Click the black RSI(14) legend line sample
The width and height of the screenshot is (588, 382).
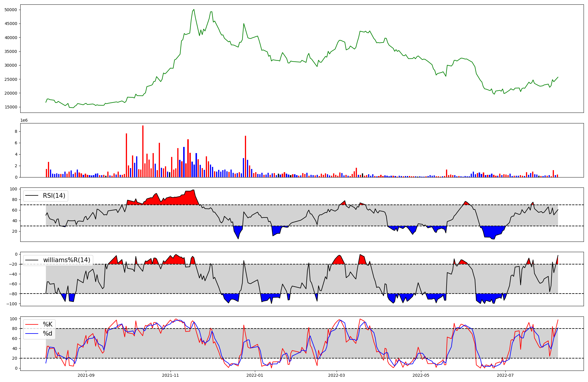coord(32,196)
